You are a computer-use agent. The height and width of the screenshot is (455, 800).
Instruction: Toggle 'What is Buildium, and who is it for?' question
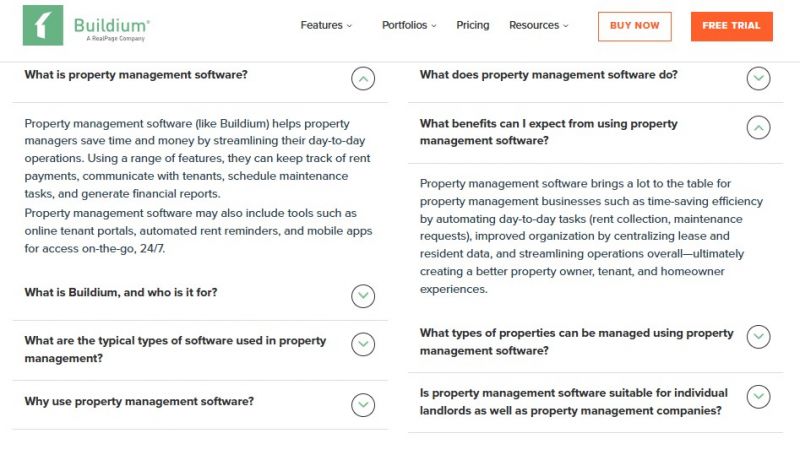[x=121, y=292]
